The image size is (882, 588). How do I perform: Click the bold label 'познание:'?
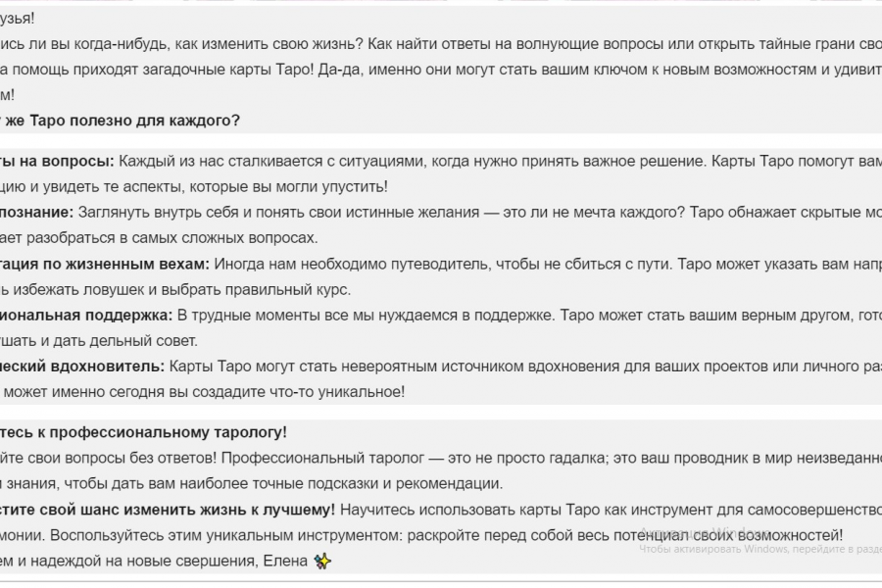37,212
